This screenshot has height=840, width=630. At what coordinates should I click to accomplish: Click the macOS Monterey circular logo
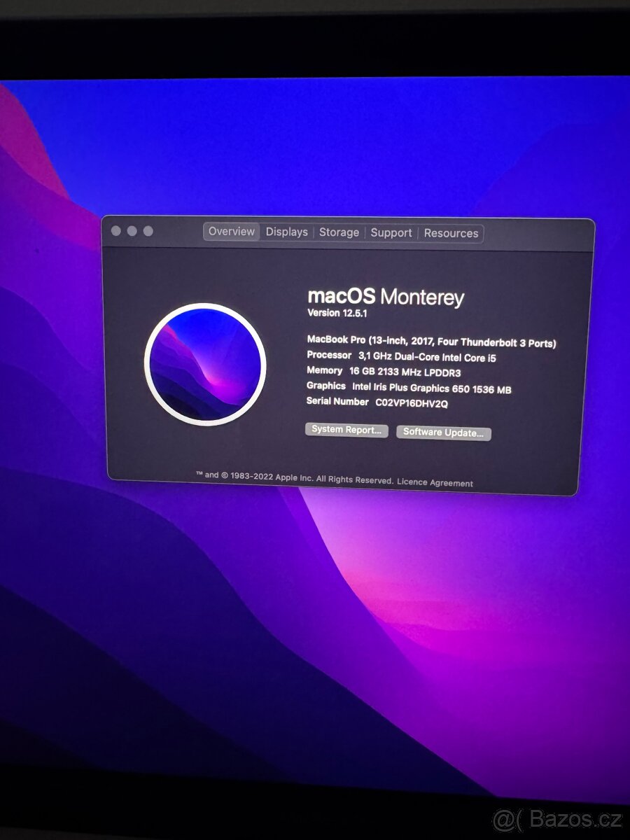[x=205, y=364]
